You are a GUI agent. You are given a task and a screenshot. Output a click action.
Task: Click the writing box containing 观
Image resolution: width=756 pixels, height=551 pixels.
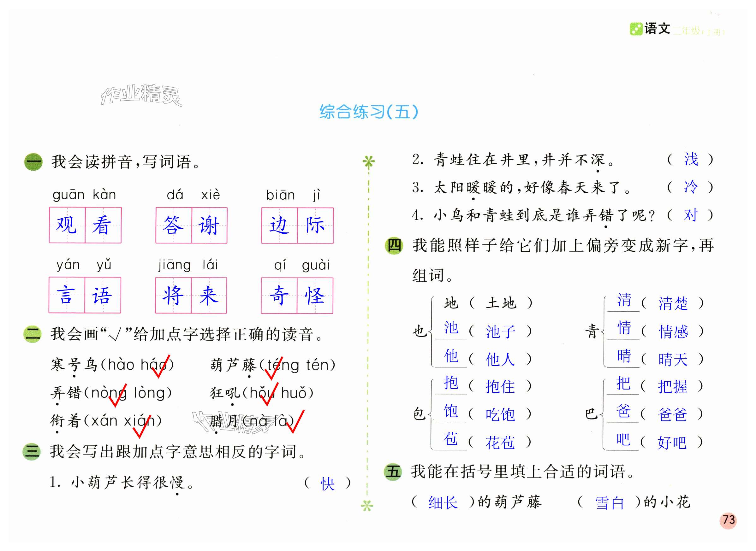pos(68,225)
